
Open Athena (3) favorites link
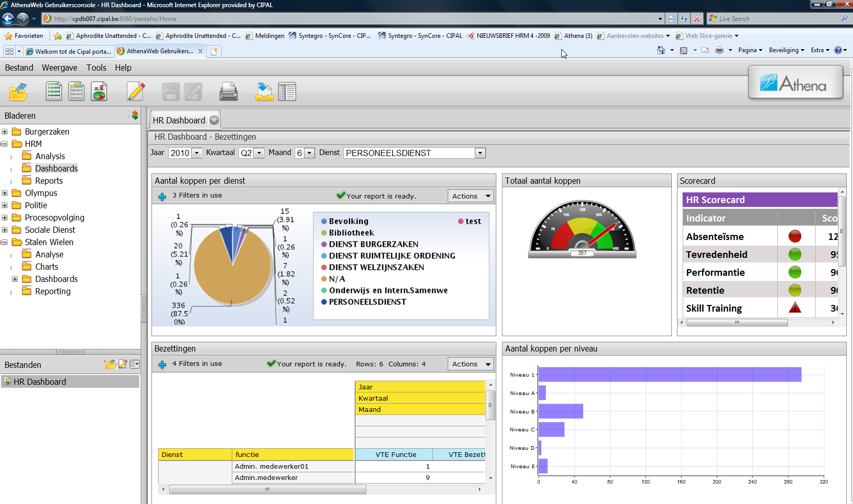coord(573,36)
